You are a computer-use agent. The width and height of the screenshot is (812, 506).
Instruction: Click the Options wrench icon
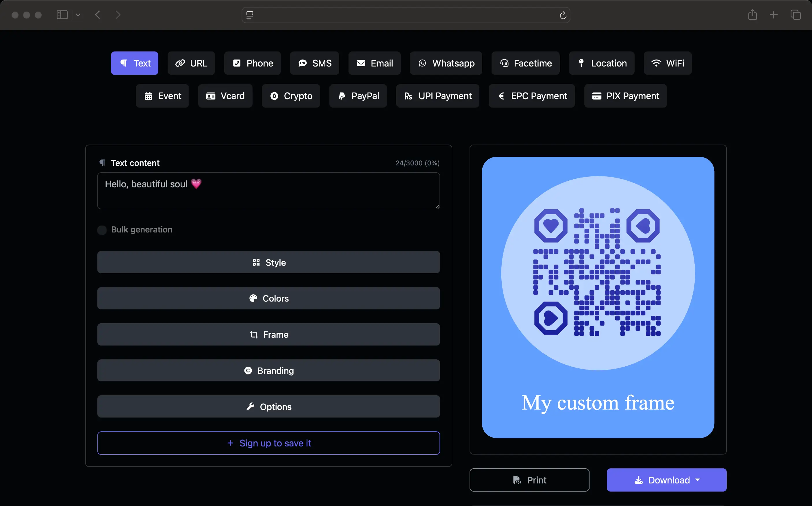click(251, 406)
